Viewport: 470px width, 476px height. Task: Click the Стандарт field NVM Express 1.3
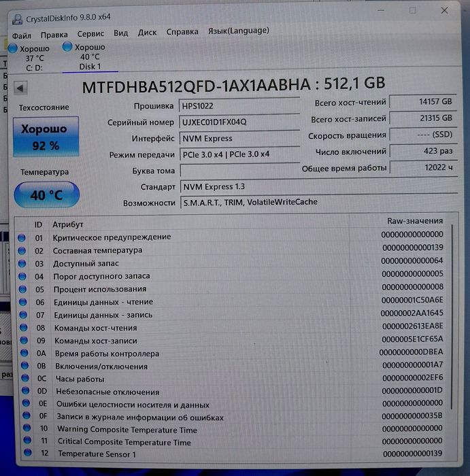(319, 186)
